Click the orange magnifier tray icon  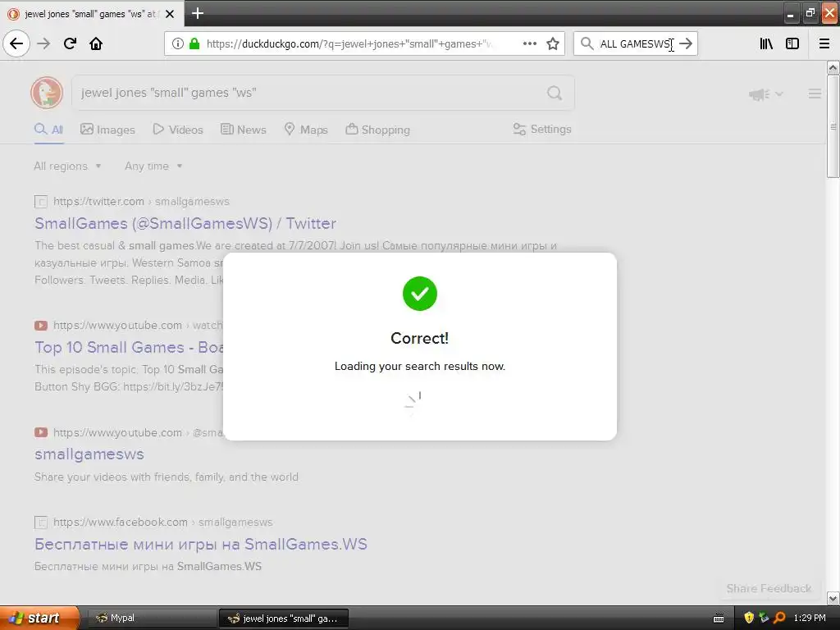[x=779, y=618]
